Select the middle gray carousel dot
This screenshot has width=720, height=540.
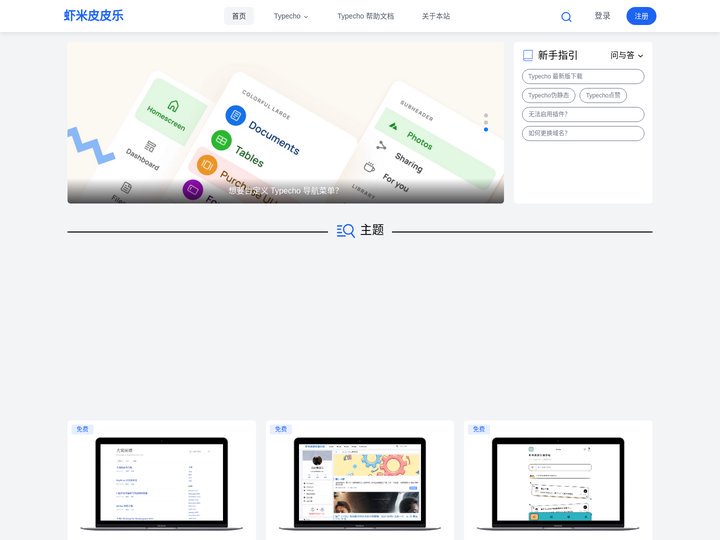click(486, 123)
